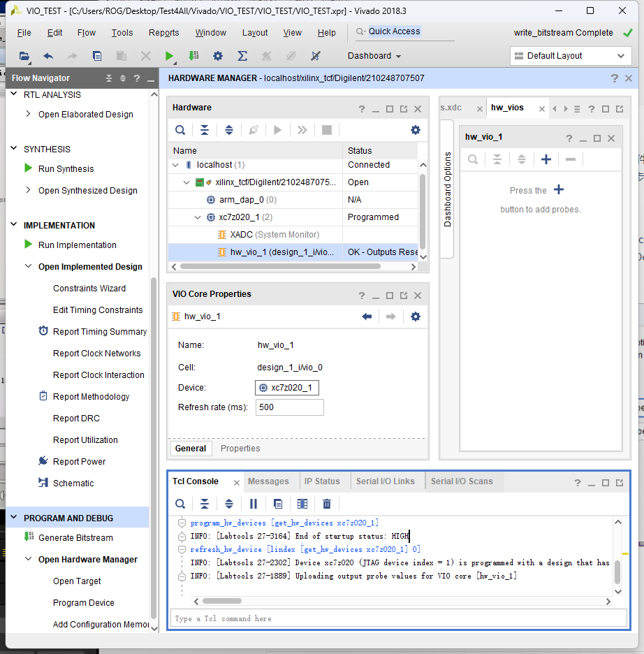The image size is (644, 654).
Task: Click the remove probes minus button in hw_vio_1
Action: click(x=571, y=159)
